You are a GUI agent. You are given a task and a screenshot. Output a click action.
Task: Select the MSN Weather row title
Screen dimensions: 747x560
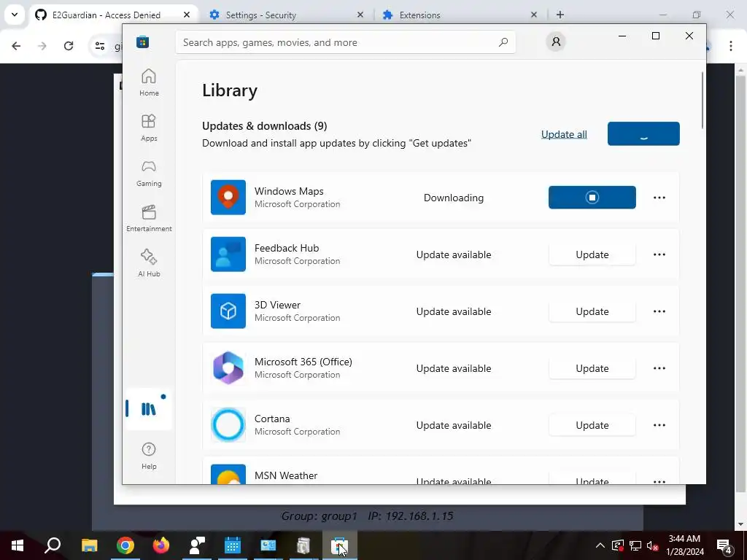(286, 475)
